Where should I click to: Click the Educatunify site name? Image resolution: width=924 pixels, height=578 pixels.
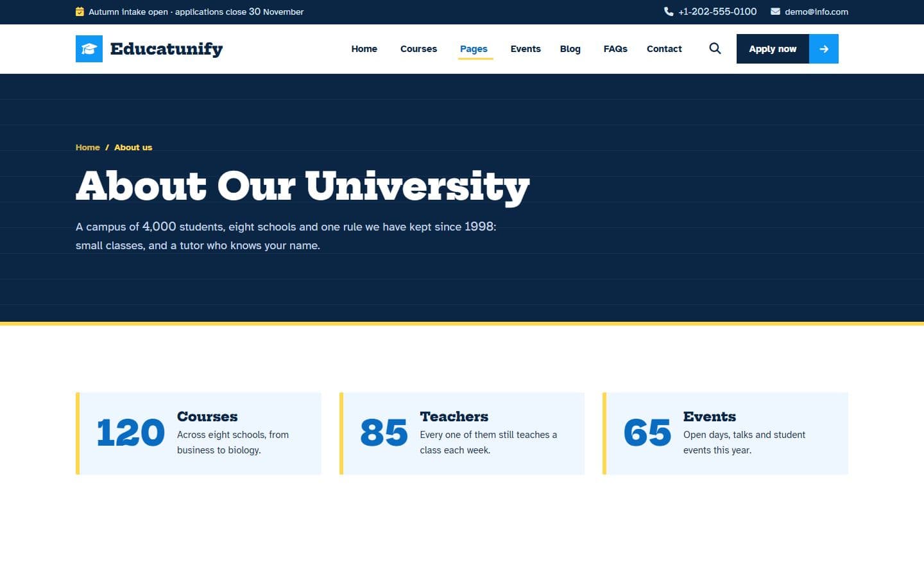pos(167,49)
